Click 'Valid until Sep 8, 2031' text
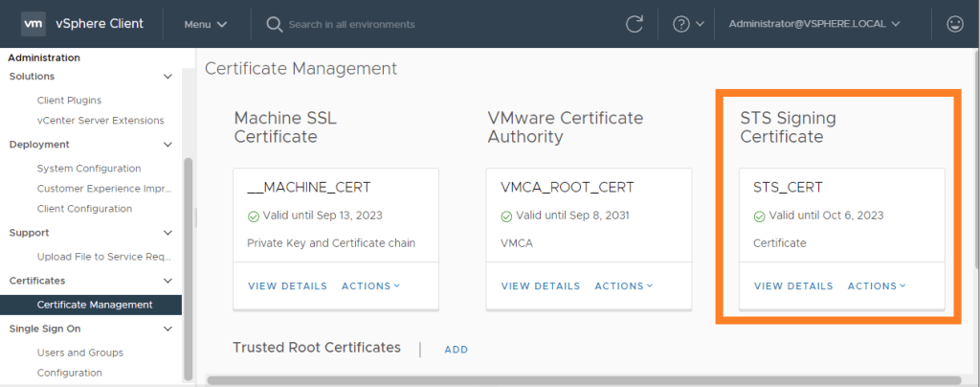980x387 pixels. click(572, 216)
